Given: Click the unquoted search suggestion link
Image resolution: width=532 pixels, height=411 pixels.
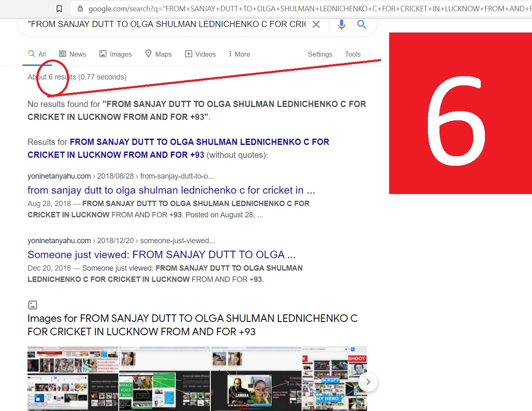Looking at the screenshot, I should [x=178, y=148].
